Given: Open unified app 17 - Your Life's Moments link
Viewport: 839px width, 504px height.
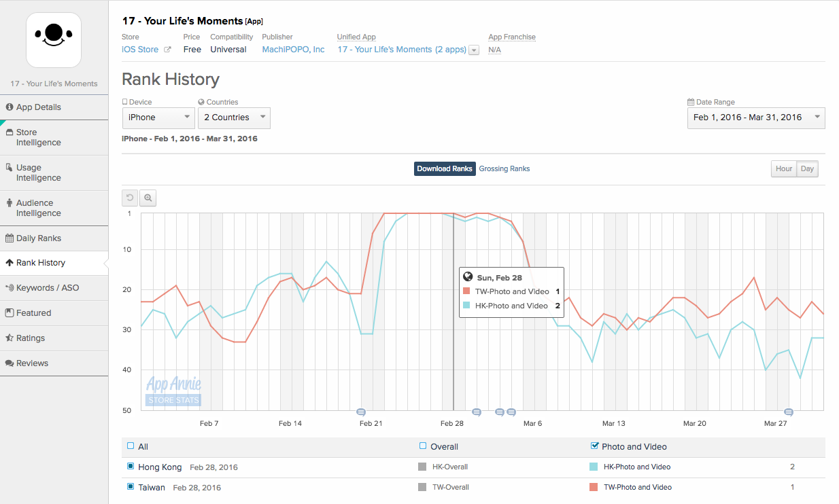Looking at the screenshot, I should click(403, 50).
